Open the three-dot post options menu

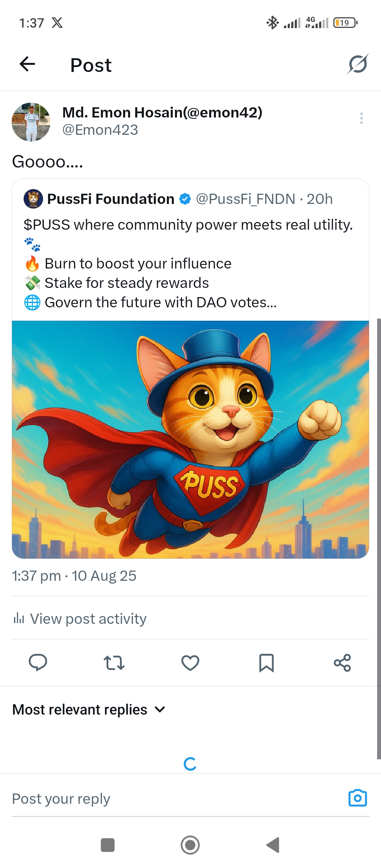tap(361, 118)
